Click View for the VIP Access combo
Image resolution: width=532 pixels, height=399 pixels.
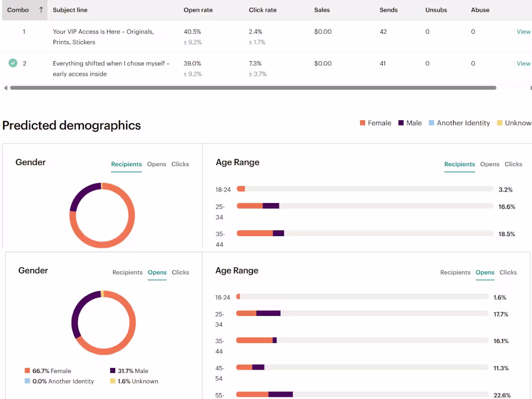coord(523,31)
